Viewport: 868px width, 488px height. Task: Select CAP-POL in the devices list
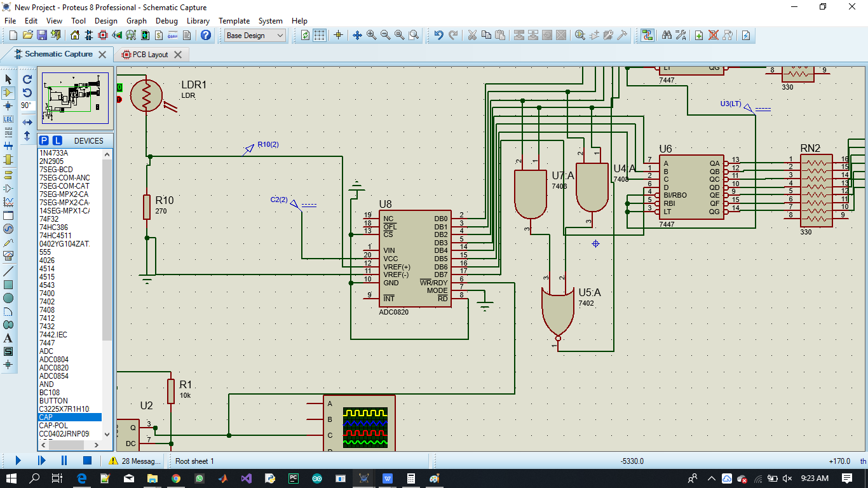(x=53, y=426)
